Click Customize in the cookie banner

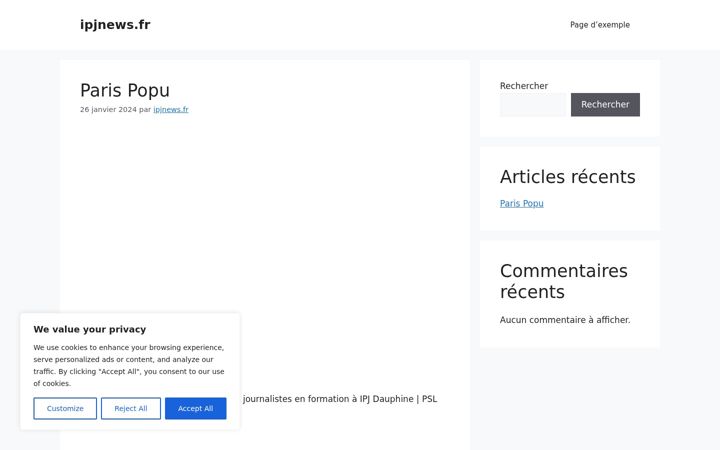click(x=65, y=408)
